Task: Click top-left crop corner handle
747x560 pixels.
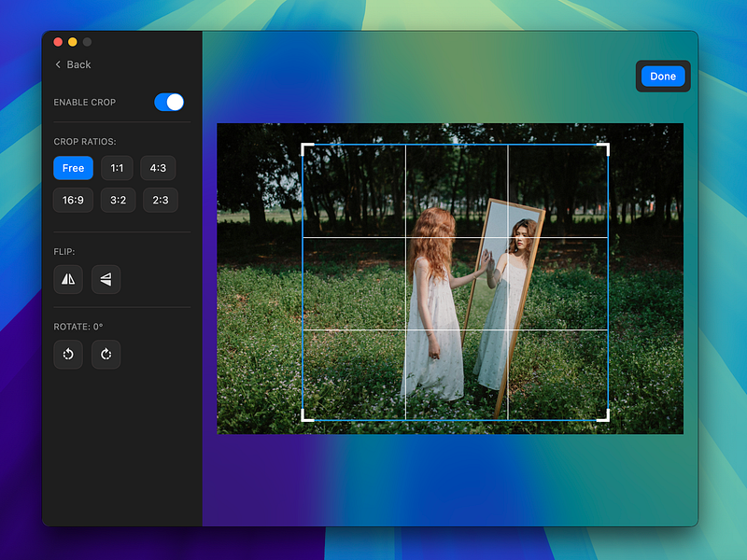Action: [x=307, y=148]
